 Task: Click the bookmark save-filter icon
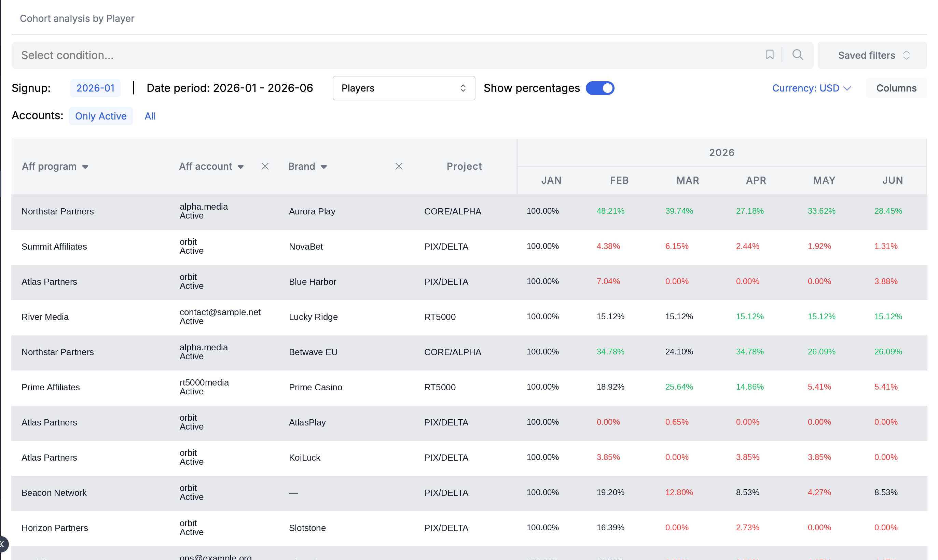(769, 55)
